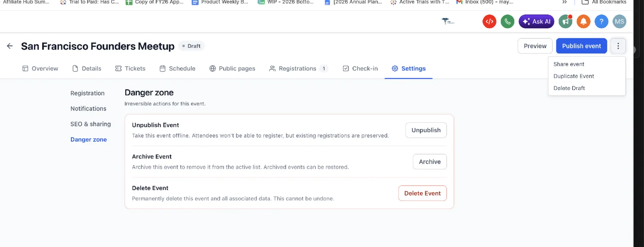Open SEO & sharing settings section
Image resolution: width=644 pixels, height=247 pixels.
[91, 124]
